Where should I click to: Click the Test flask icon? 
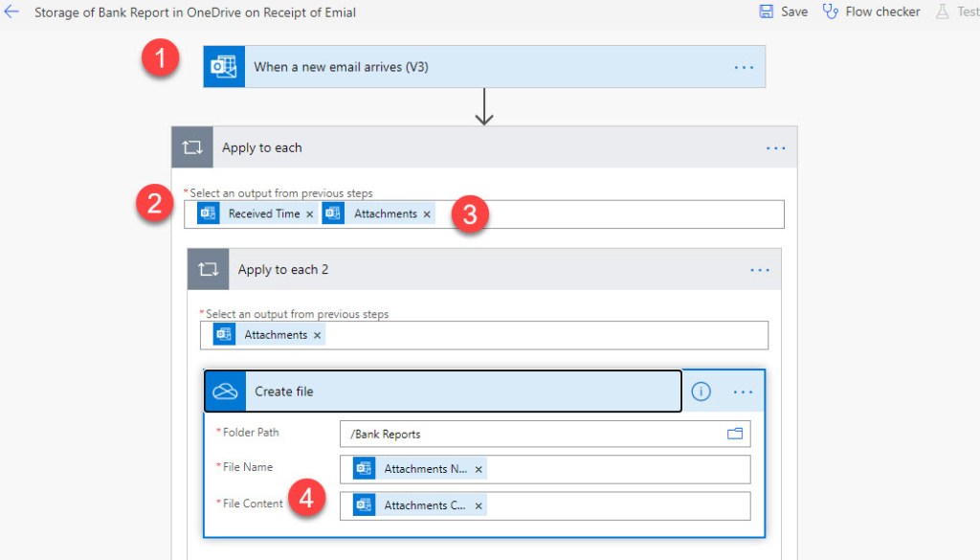pyautogui.click(x=942, y=12)
